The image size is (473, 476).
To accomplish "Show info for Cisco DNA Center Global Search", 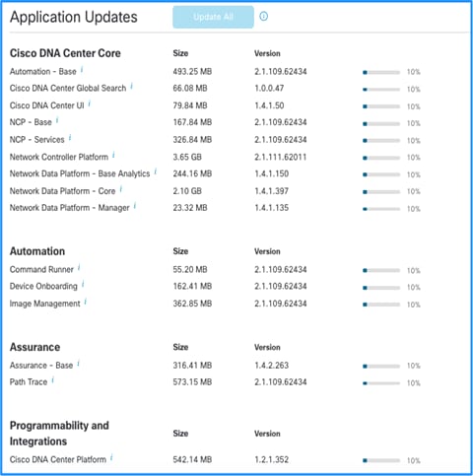I will [131, 87].
